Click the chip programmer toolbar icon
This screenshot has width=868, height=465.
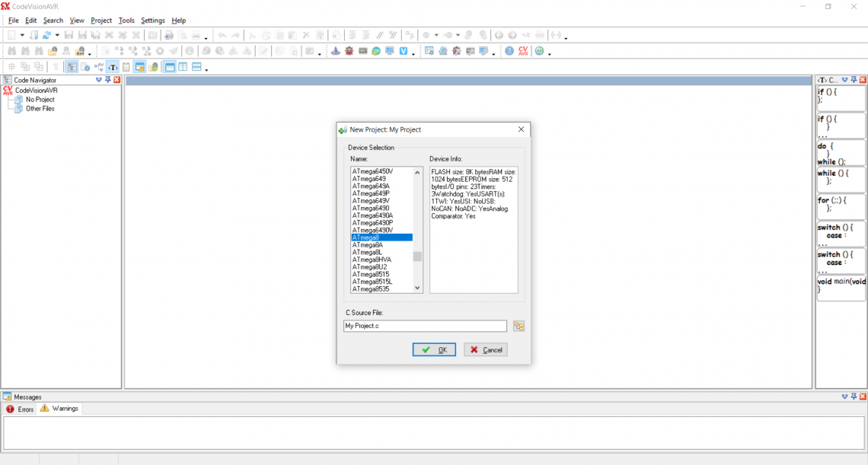tap(362, 51)
